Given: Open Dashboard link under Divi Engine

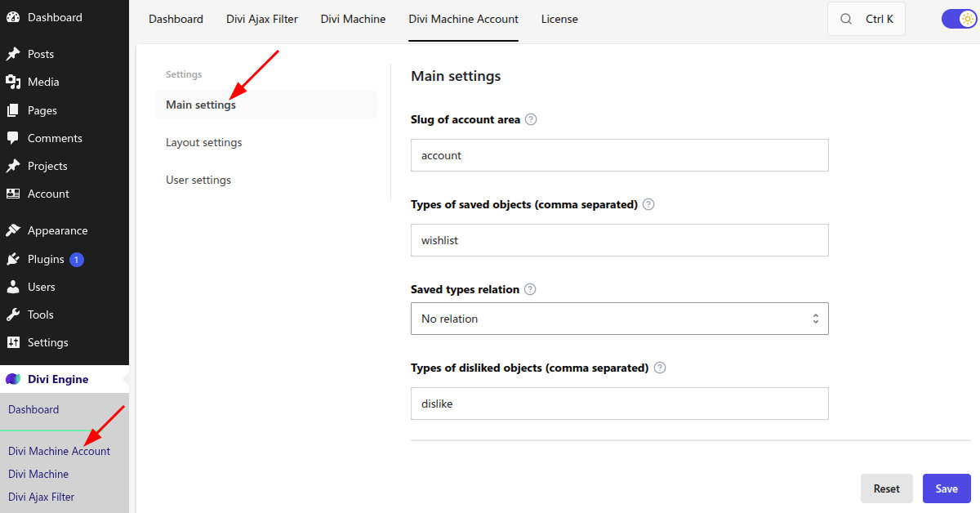Looking at the screenshot, I should click(33, 409).
